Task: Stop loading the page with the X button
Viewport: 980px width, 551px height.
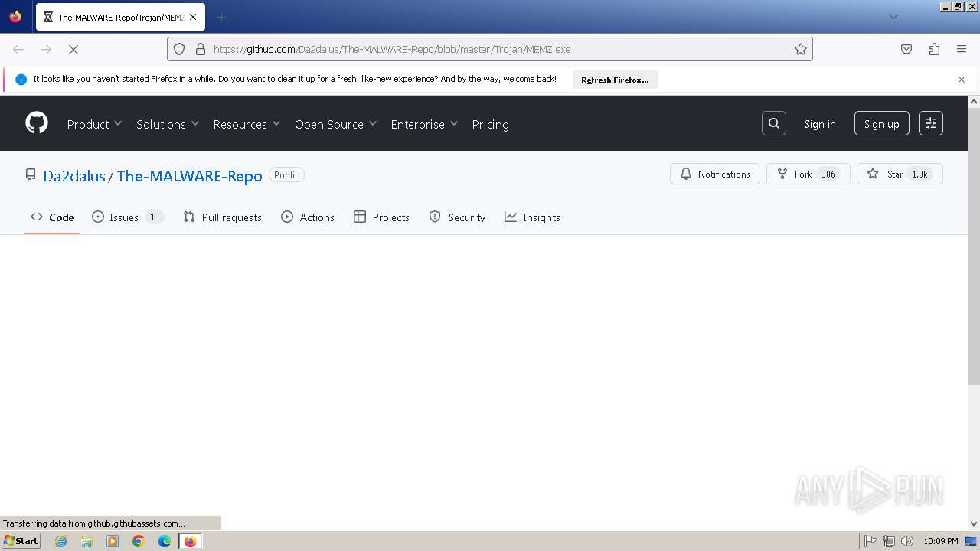Action: click(x=73, y=49)
